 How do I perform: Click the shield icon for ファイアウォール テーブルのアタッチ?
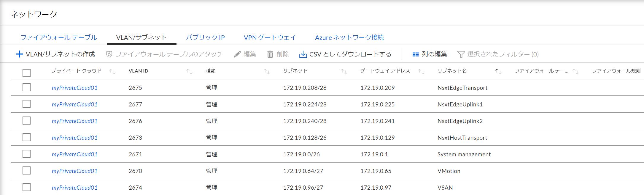pos(109,54)
